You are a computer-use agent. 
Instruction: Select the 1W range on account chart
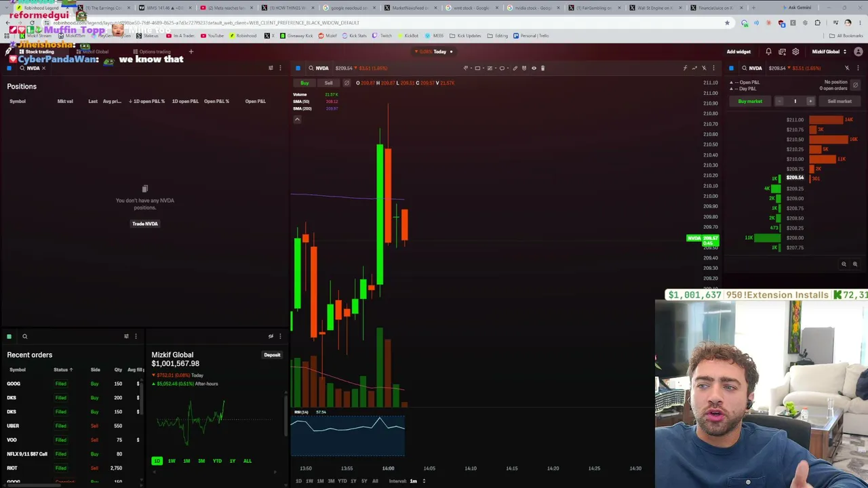pos(172,461)
